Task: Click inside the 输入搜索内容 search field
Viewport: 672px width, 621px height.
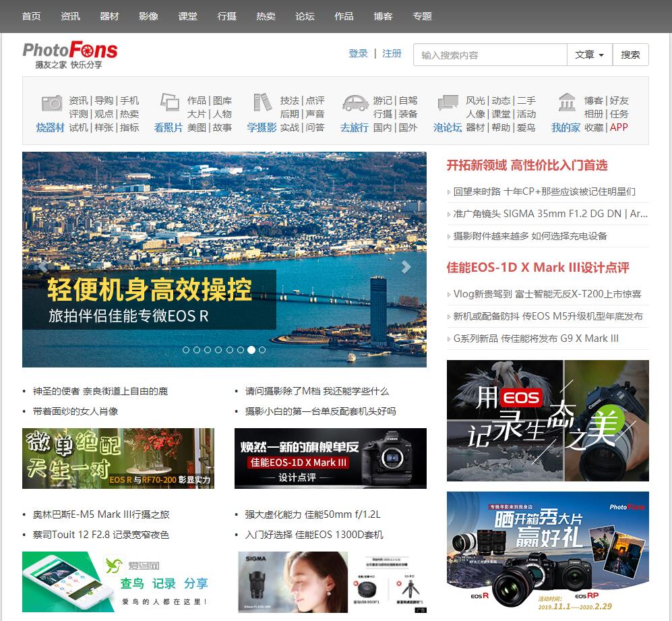Action: 490,55
